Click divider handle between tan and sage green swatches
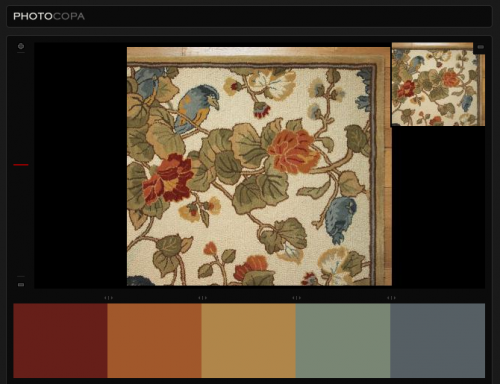This screenshot has height=384, width=500. point(296,298)
